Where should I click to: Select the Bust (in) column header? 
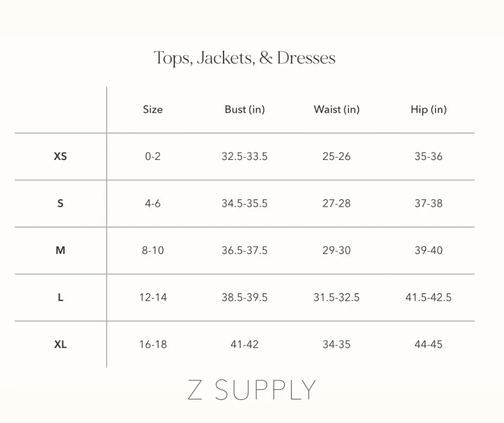point(244,110)
